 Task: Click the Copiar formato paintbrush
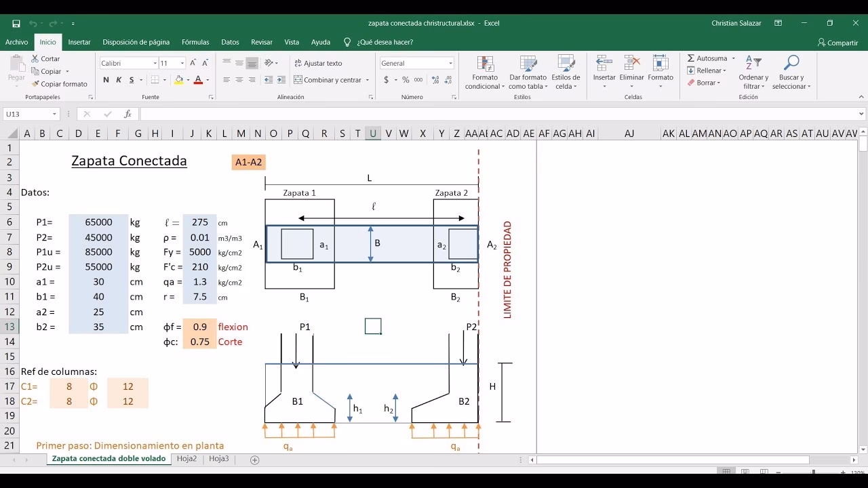(x=35, y=84)
